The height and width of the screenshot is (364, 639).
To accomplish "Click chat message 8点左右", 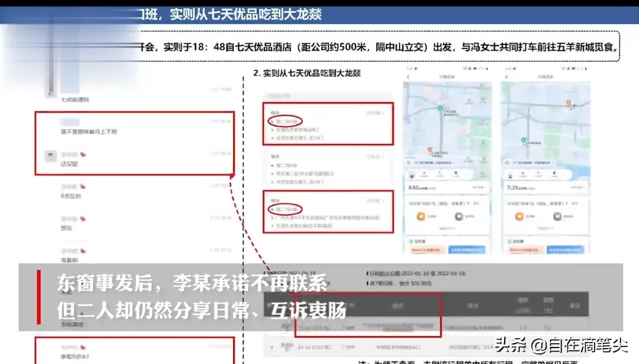I will point(71,196).
